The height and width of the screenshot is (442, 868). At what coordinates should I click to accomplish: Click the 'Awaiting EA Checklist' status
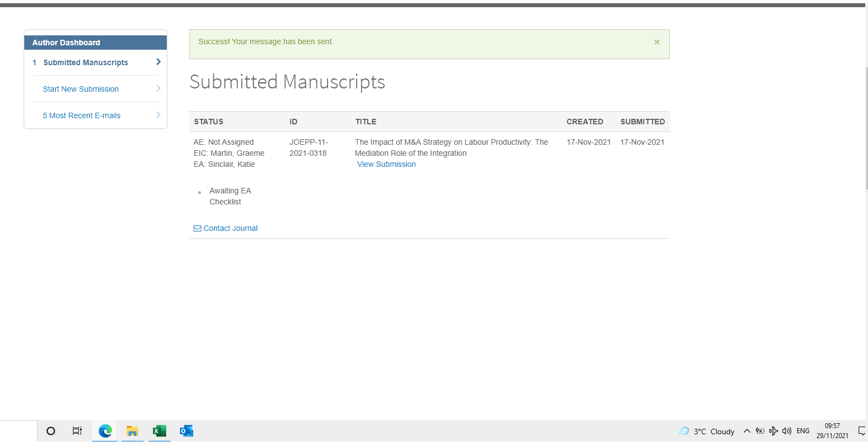pyautogui.click(x=230, y=196)
